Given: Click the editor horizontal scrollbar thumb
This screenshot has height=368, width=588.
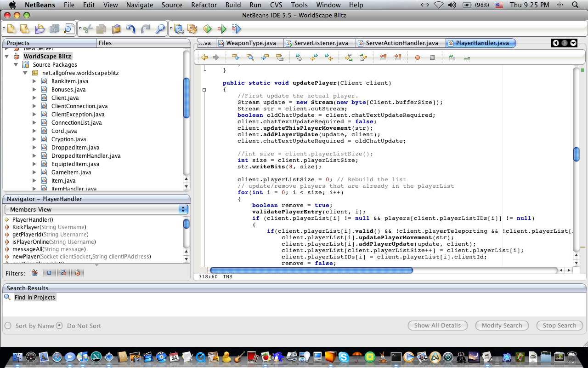Looking at the screenshot, I should pyautogui.click(x=311, y=270).
